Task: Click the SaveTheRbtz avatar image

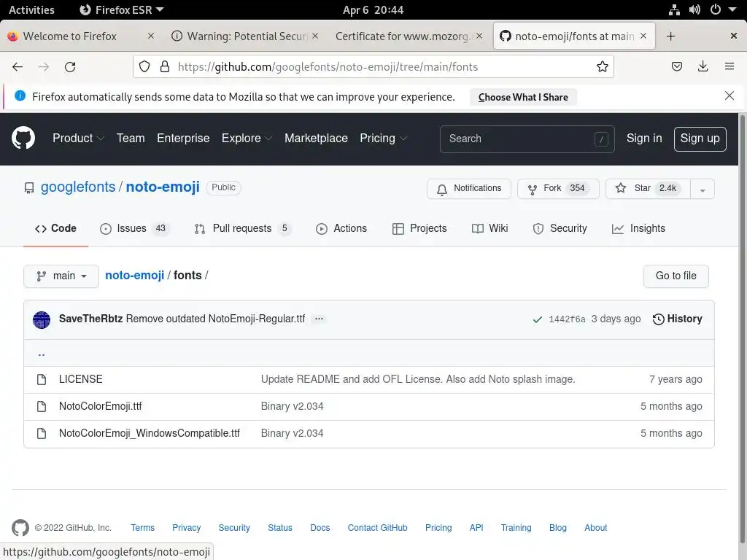Action: (x=42, y=319)
